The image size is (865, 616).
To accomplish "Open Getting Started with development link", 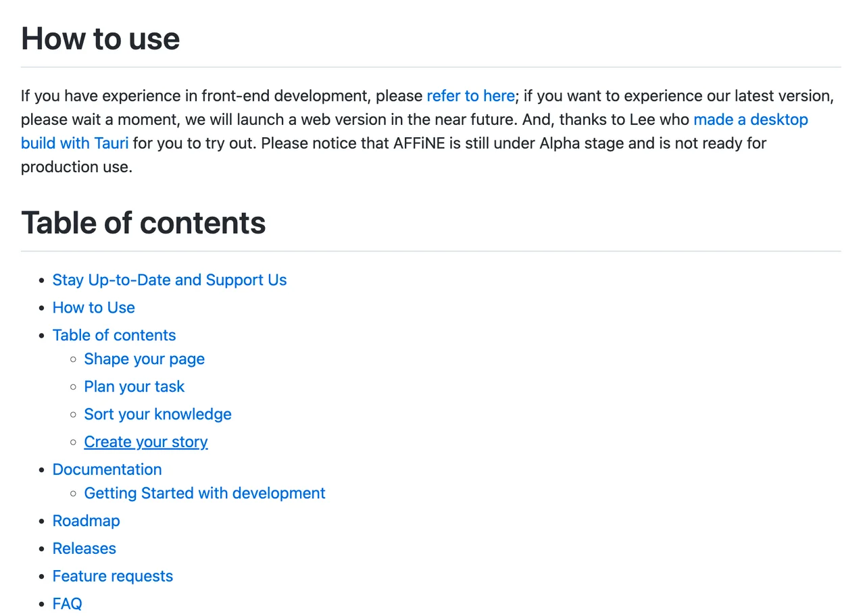I will pos(205,493).
